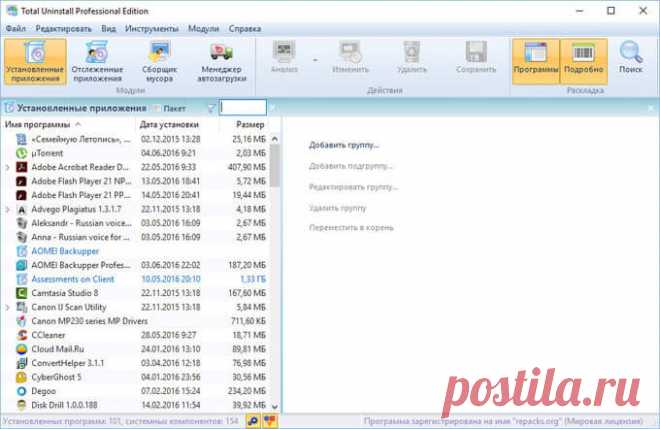Select the µTorrent program icon
The image size is (660, 429).
click(x=21, y=153)
